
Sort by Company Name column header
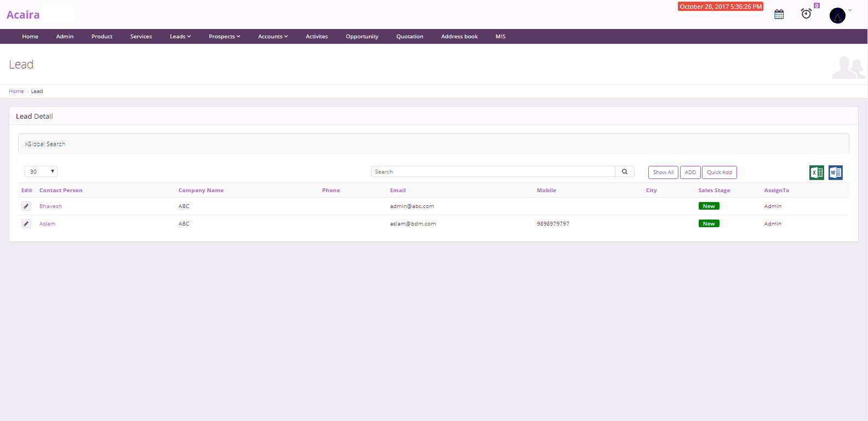(201, 191)
